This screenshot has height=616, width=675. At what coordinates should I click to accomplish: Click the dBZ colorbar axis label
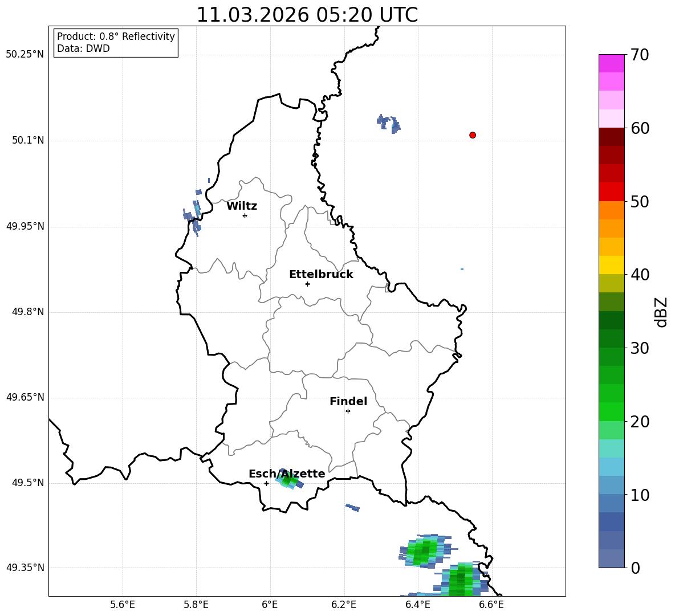click(661, 312)
